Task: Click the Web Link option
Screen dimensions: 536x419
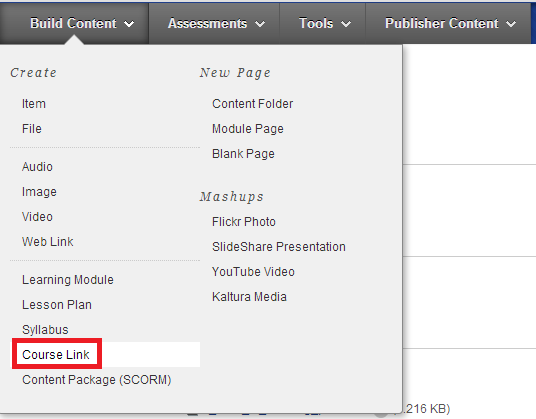Action: click(48, 242)
